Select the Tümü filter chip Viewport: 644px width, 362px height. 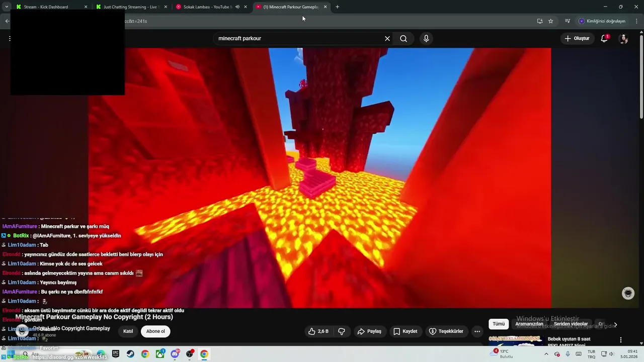pyautogui.click(x=499, y=324)
